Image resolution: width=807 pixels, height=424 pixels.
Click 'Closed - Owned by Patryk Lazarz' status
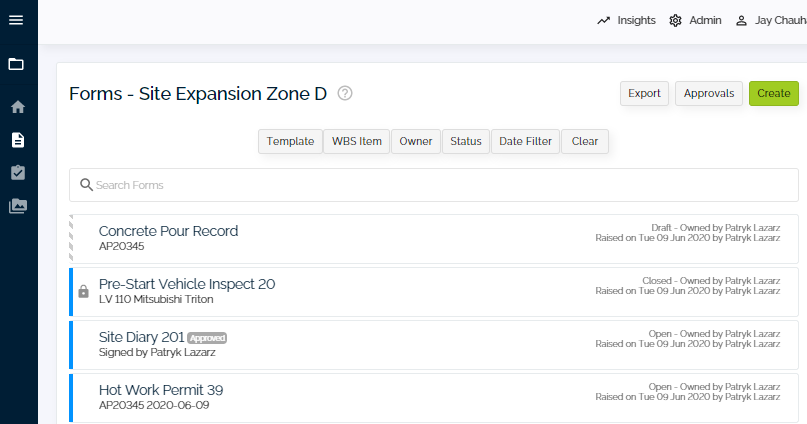[711, 280]
